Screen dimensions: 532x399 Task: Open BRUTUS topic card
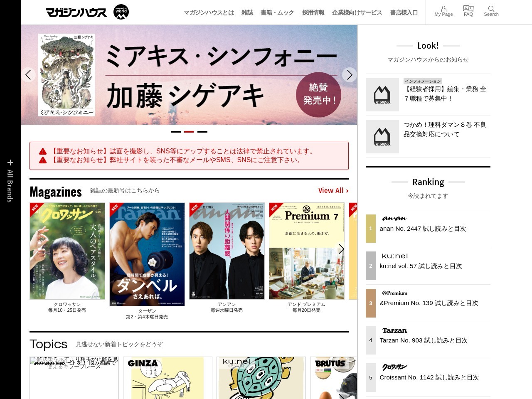(x=334, y=378)
